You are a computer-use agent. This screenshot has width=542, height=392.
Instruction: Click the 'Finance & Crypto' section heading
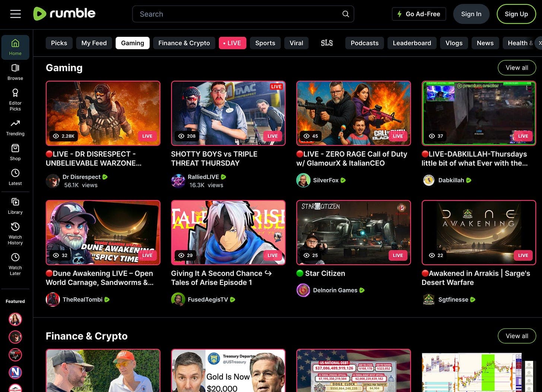tap(87, 336)
